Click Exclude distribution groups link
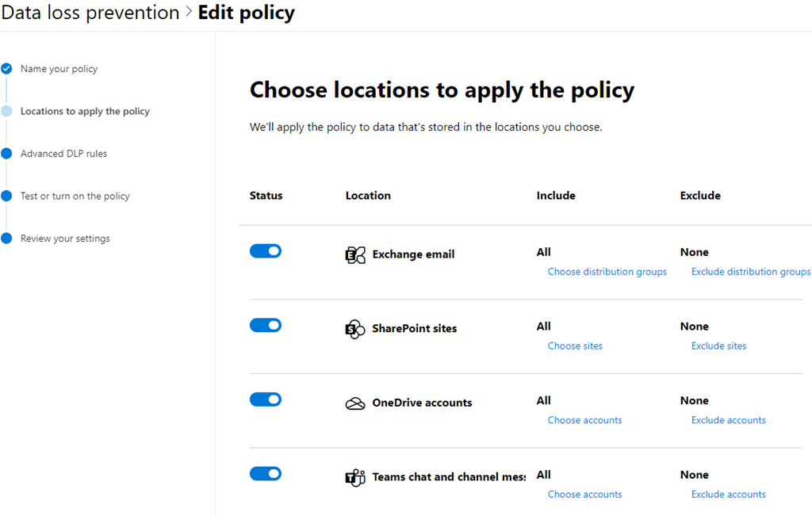Viewport: 812px width, 516px height. click(750, 272)
